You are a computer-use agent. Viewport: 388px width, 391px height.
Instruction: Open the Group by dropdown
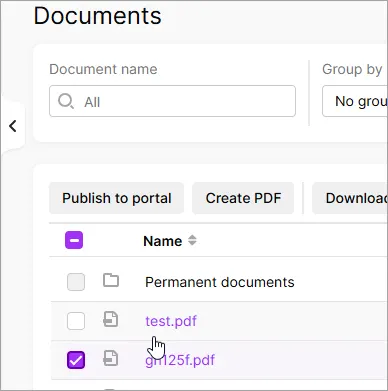[x=355, y=101]
